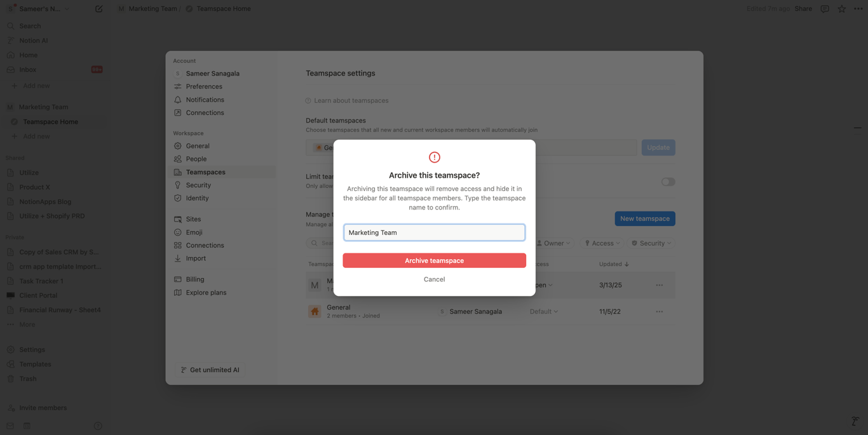Screen dimensions: 868x435
Task: Toggle the limit teamspace creation switch
Action: 668,182
